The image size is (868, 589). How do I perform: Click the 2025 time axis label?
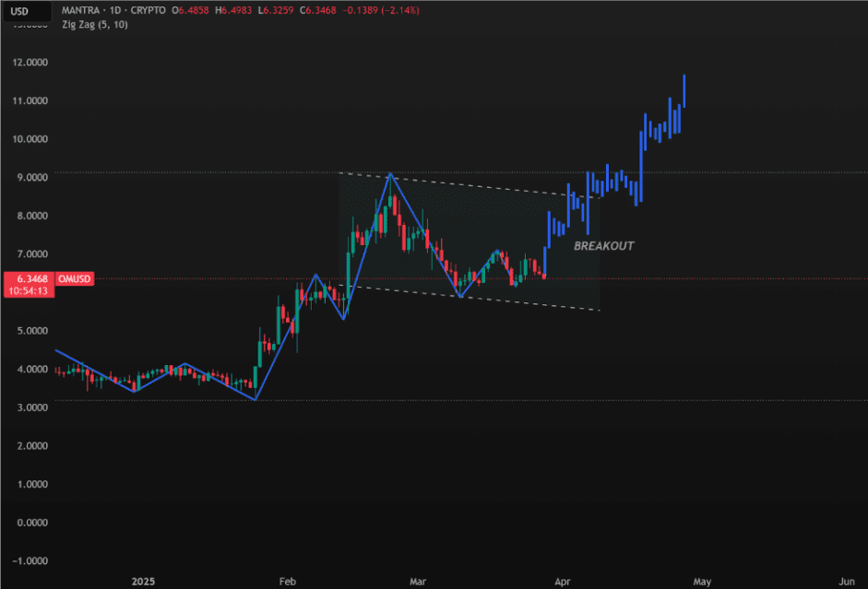[143, 582]
